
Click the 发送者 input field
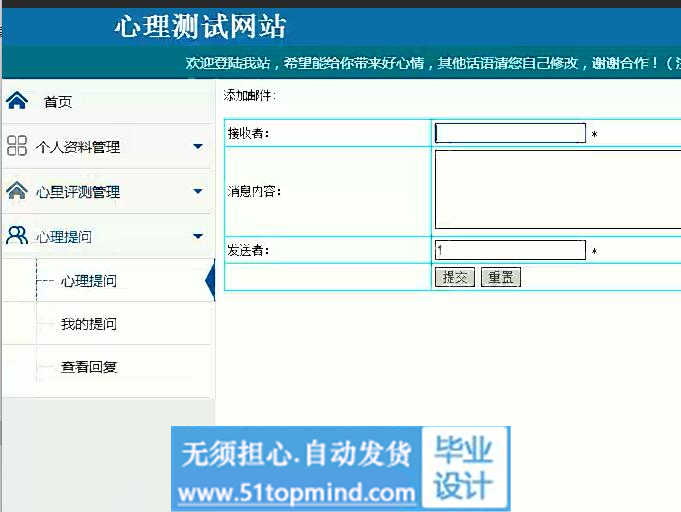(510, 250)
